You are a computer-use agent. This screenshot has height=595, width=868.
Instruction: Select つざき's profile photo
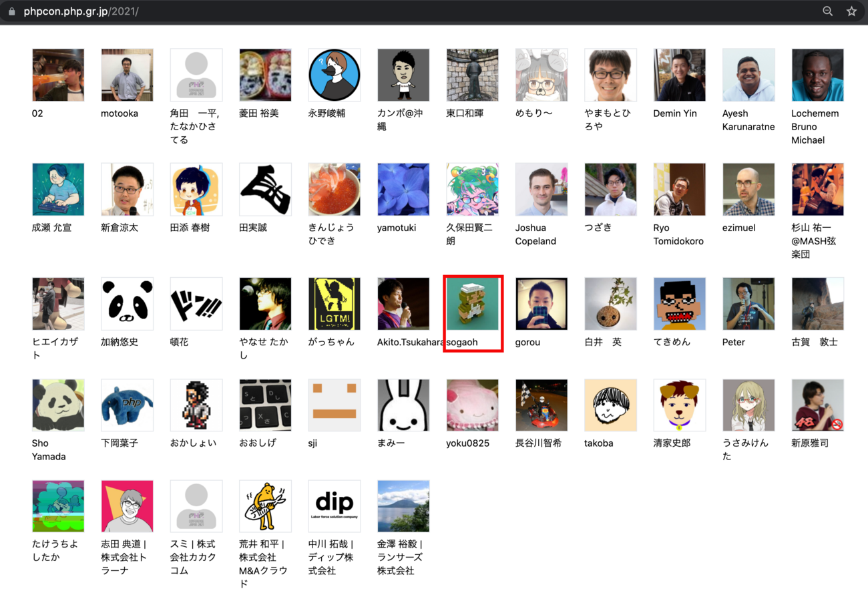[x=610, y=189]
